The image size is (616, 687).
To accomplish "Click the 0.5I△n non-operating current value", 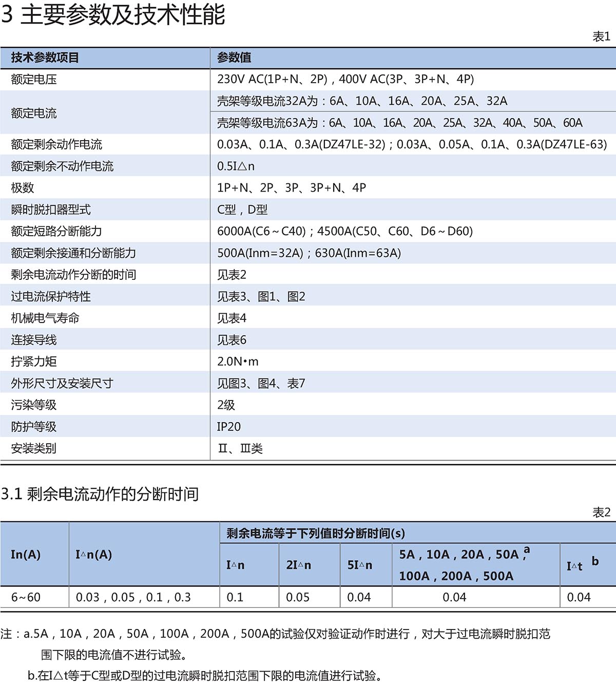I will click(x=236, y=166).
